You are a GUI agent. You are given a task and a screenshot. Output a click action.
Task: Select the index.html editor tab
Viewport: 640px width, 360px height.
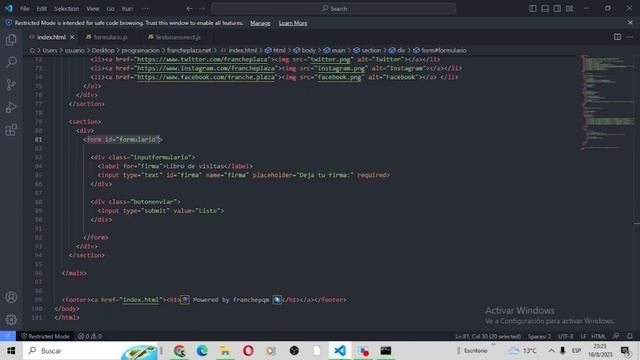pos(51,37)
